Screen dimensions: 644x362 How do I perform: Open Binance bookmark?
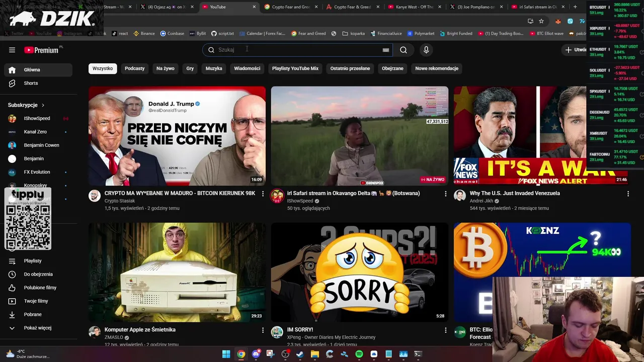144,34
